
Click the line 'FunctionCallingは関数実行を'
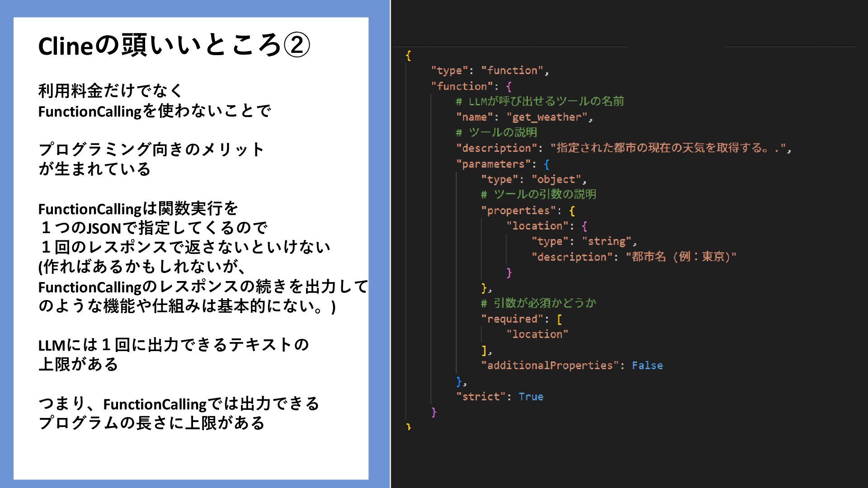[138, 209]
